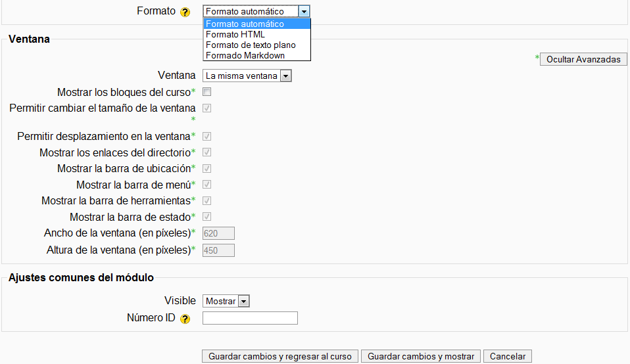This screenshot has height=364, width=630.
Task: Toggle Permitir desplazamiento en la ventana checkbox
Action: [x=206, y=137]
